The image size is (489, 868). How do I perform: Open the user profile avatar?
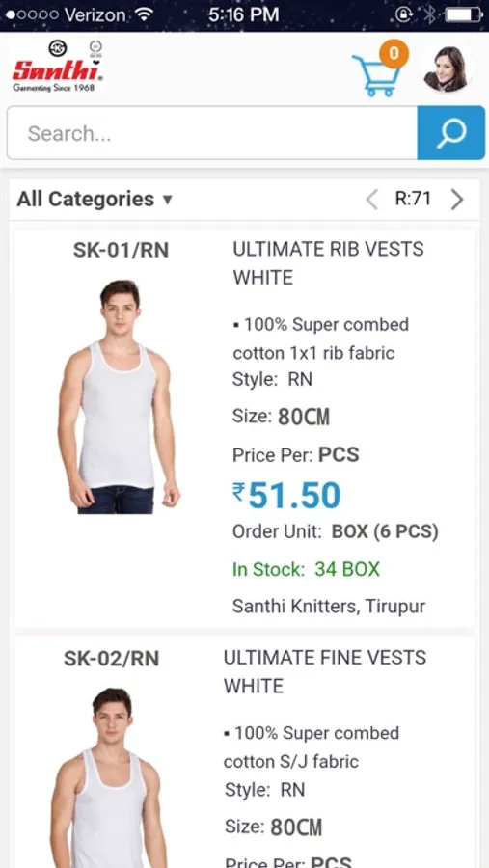tap(447, 68)
